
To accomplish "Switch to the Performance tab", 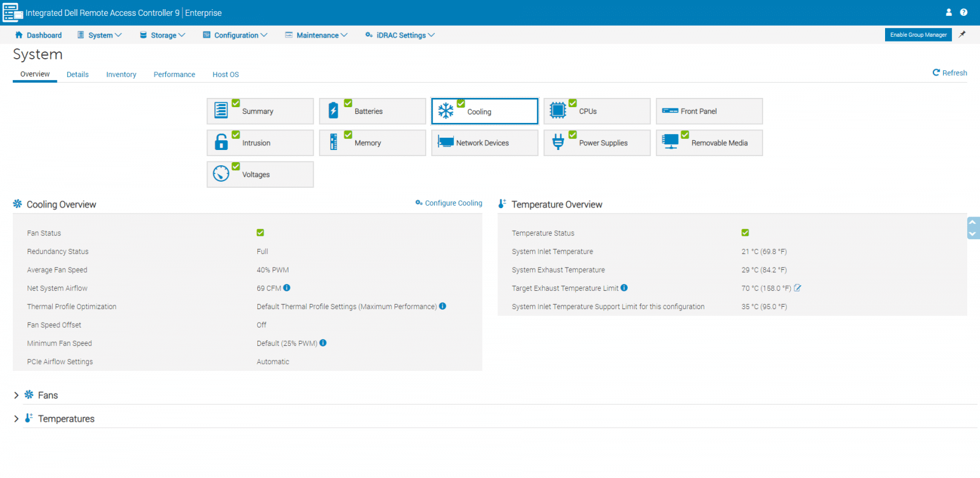I will pyautogui.click(x=175, y=75).
